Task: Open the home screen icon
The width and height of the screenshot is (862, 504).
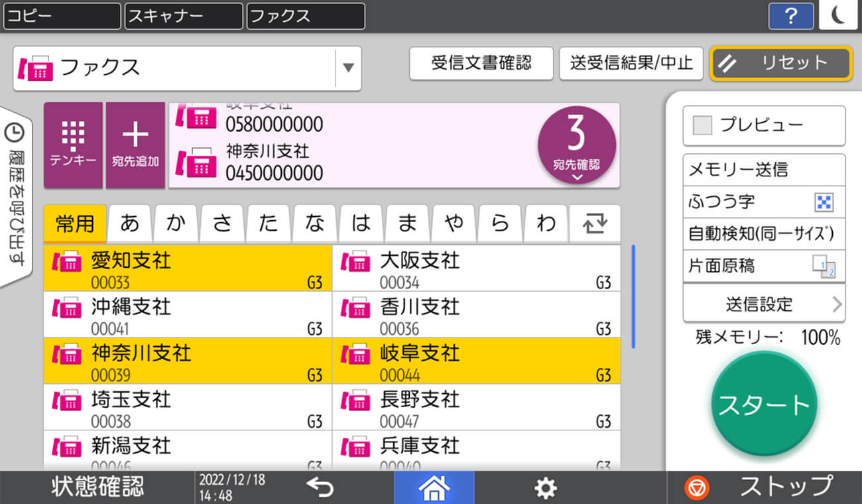Action: coord(434,487)
